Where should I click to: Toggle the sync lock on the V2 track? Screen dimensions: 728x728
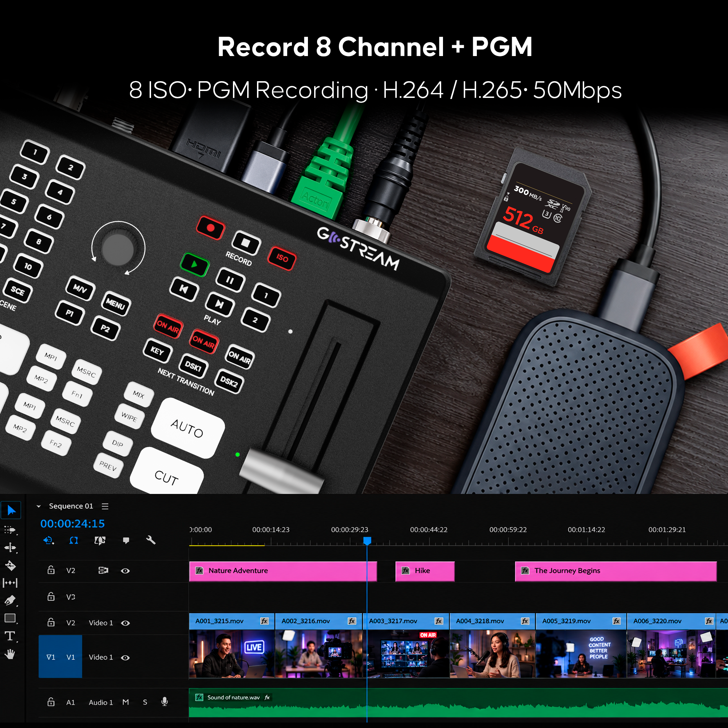point(103,570)
